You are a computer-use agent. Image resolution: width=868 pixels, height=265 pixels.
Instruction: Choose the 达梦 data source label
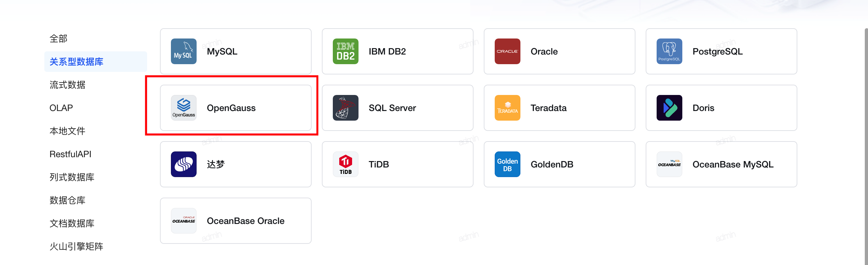(x=216, y=164)
